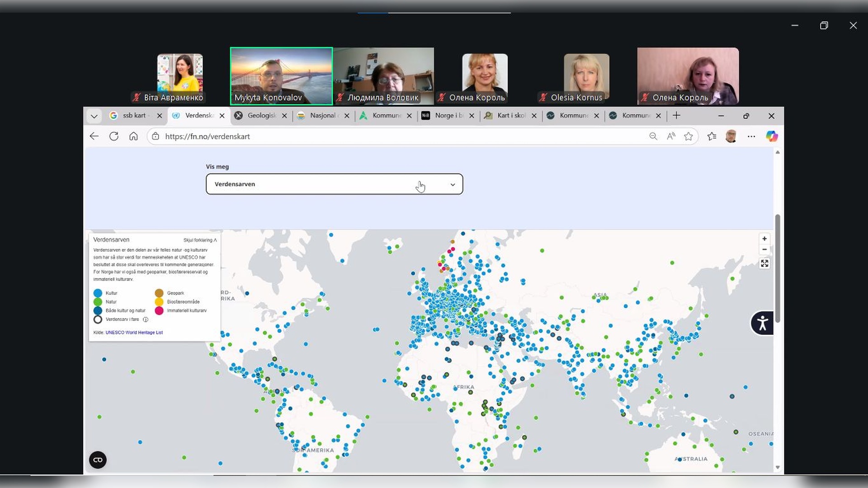Click the link icon at map corner
868x488 pixels.
pos(98,460)
